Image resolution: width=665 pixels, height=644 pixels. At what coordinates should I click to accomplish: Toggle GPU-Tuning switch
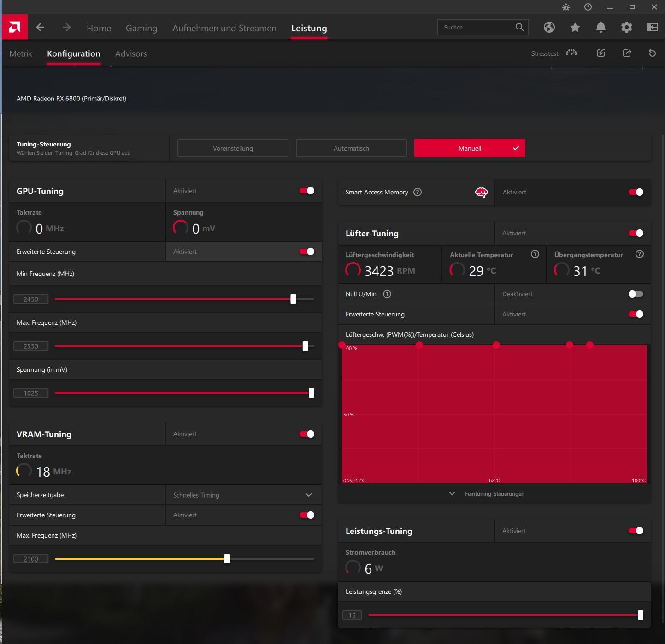[x=307, y=191]
